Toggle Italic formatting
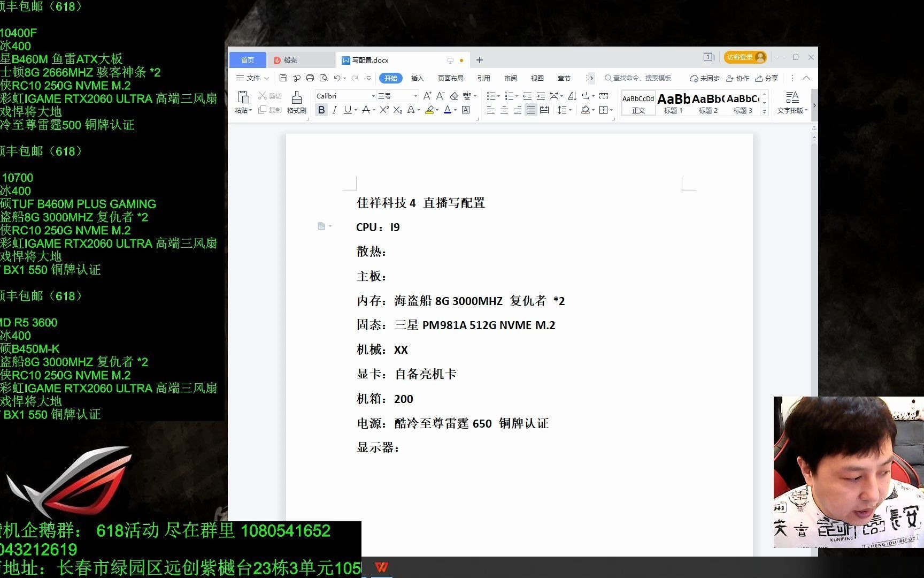Screen dimensions: 924x578 pyautogui.click(x=335, y=110)
